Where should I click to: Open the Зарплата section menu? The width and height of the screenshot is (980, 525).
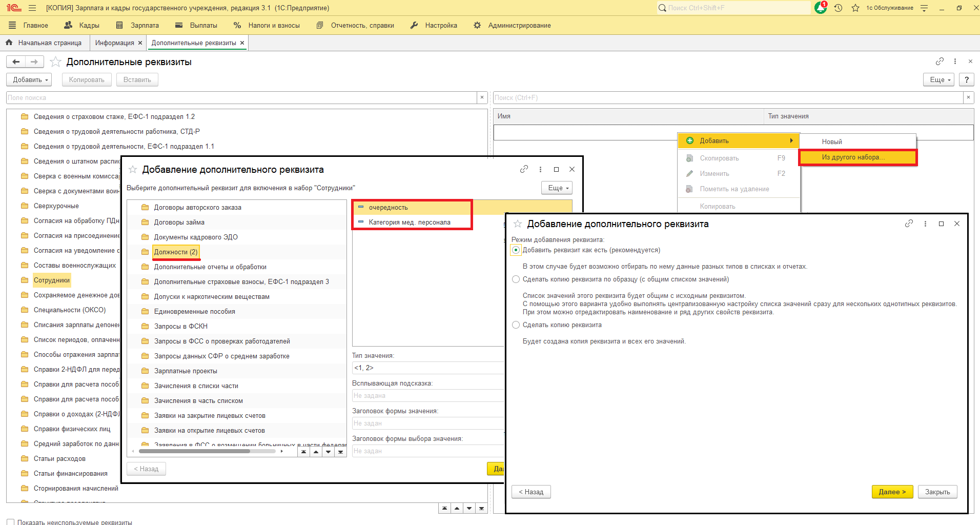coord(137,25)
